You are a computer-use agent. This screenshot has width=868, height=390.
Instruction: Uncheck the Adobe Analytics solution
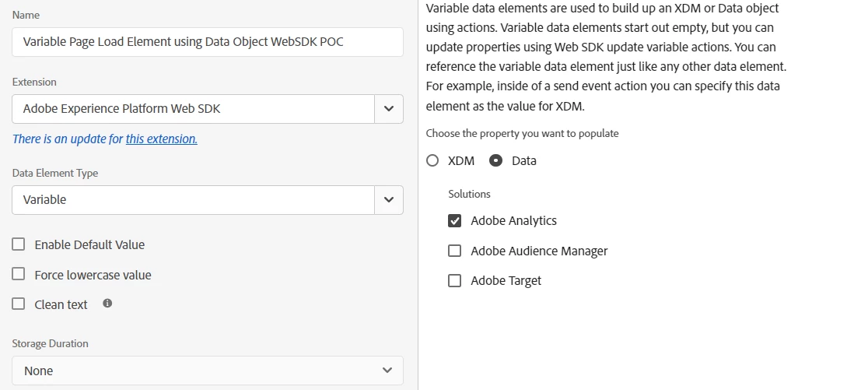(455, 221)
